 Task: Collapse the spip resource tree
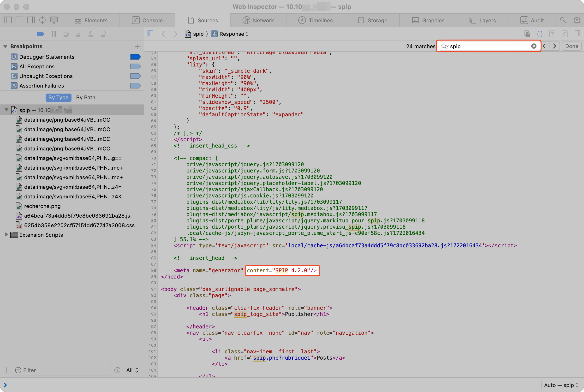point(6,110)
